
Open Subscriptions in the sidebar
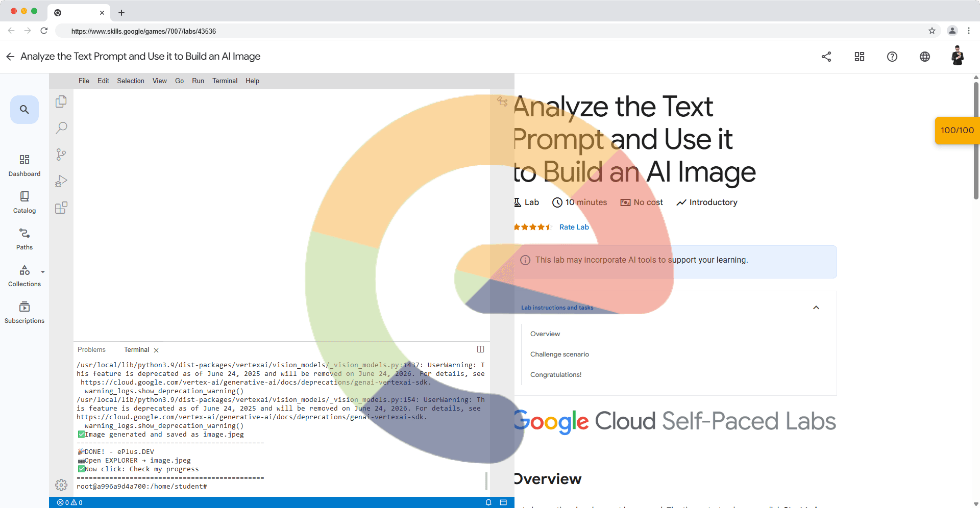pyautogui.click(x=24, y=313)
